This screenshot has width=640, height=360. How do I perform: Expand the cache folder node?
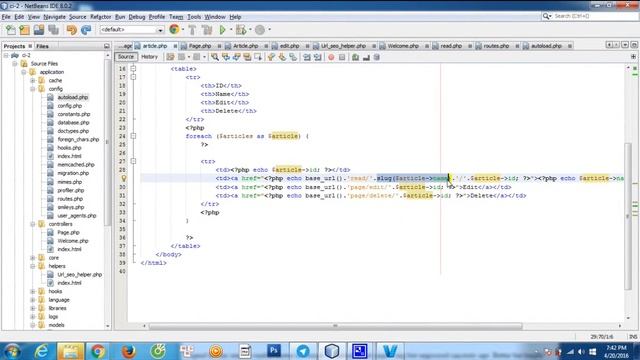point(33,80)
